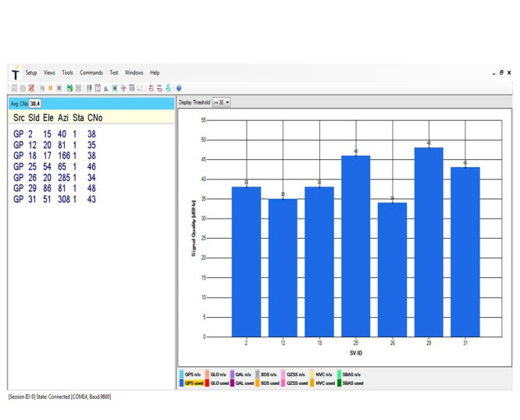Click the blue save disk icon
Viewport: 520px width, 420px height.
click(69, 88)
